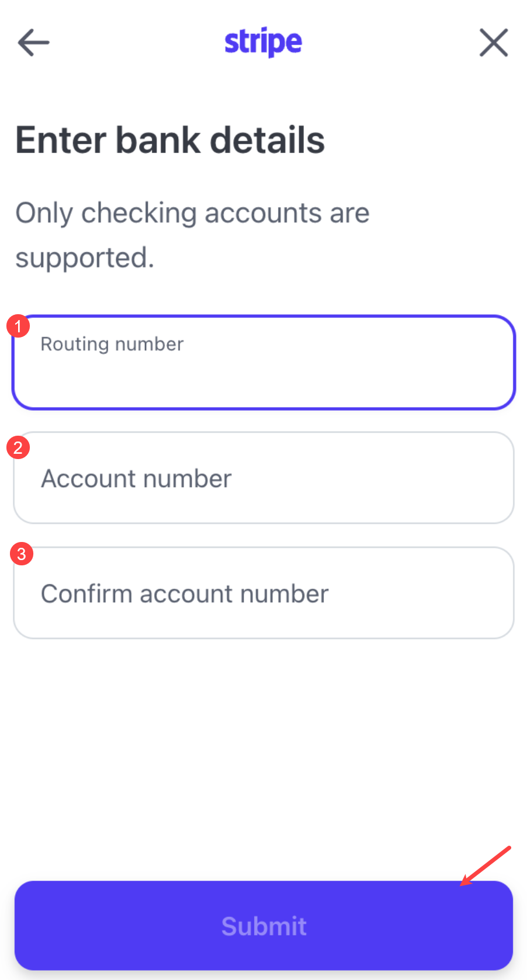527x980 pixels.
Task: Click the "Enter bank details" heading
Action: (170, 140)
